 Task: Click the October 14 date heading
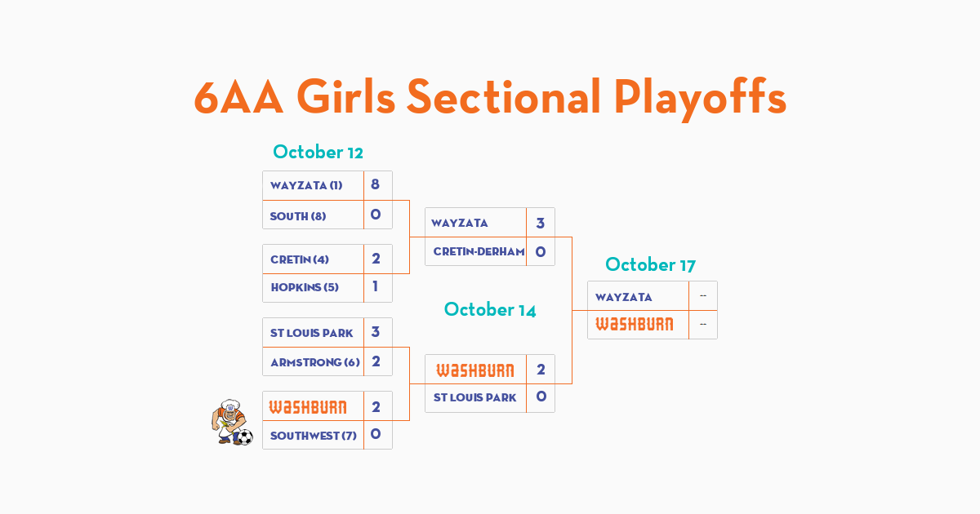[x=490, y=309]
